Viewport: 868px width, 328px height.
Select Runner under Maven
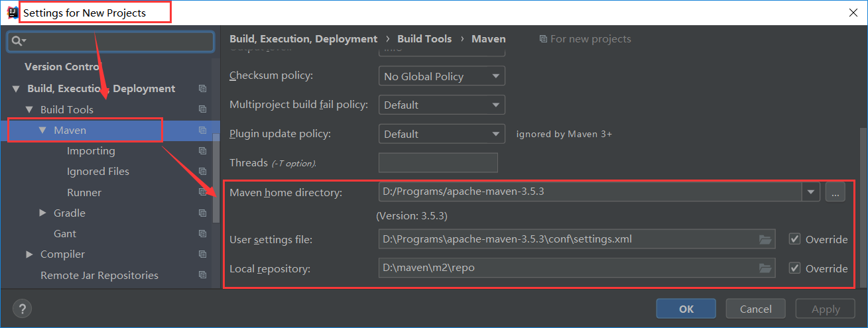pyautogui.click(x=84, y=193)
